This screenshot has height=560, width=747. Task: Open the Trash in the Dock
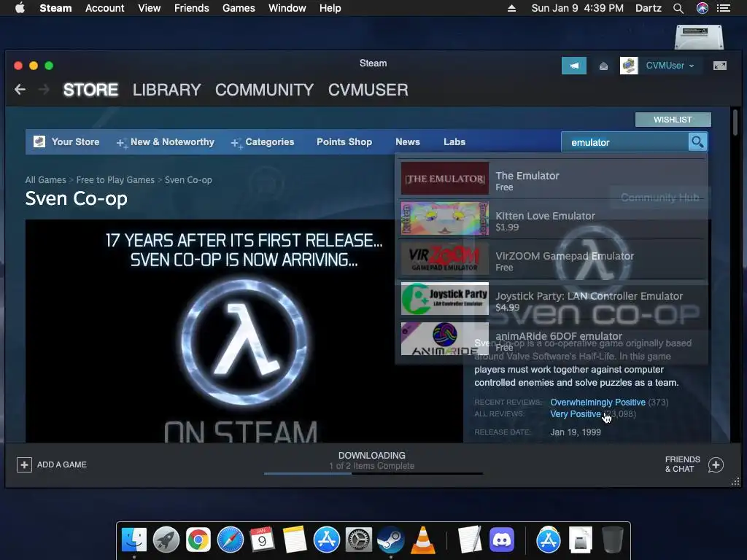pos(612,540)
